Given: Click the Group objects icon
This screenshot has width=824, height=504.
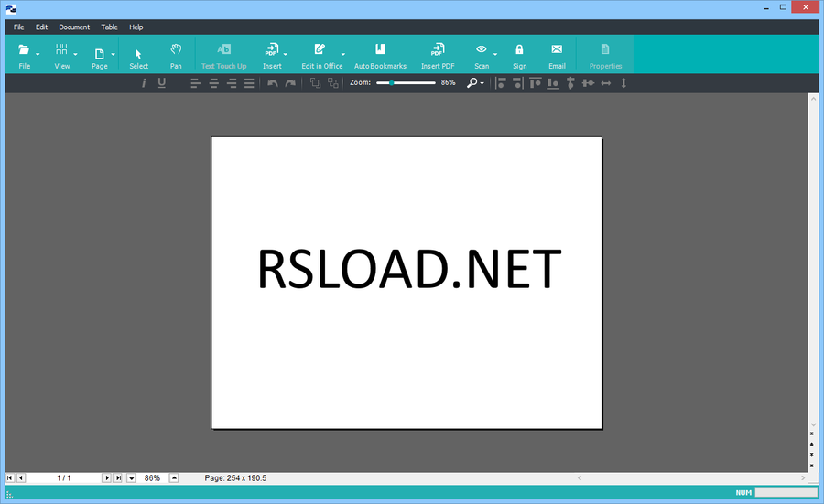Looking at the screenshot, I should coord(315,83).
